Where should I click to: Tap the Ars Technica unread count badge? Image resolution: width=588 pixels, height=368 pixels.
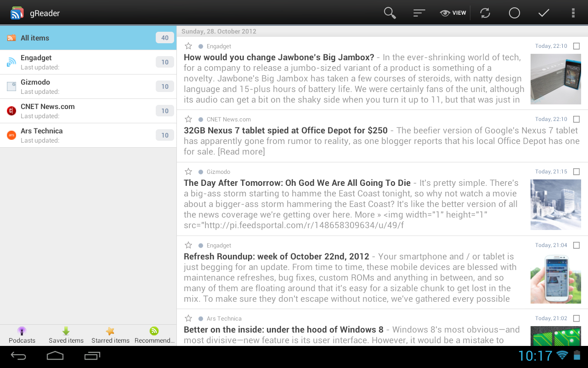click(x=165, y=135)
